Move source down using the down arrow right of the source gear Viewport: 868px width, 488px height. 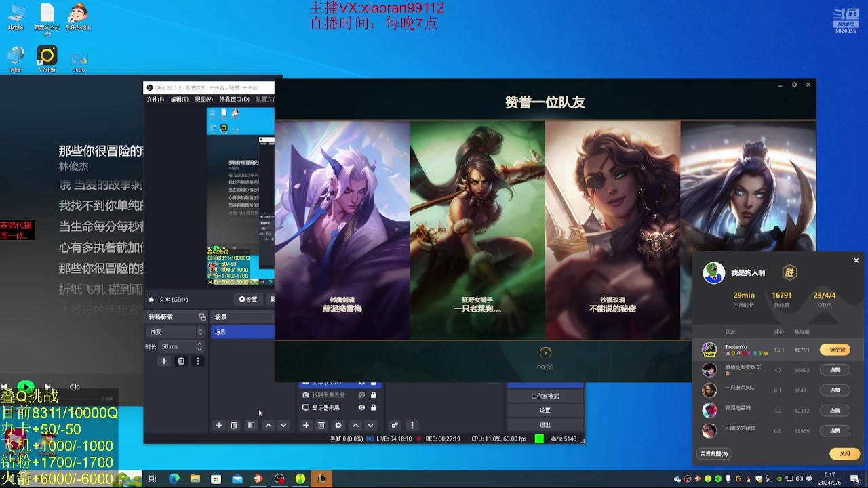click(370, 425)
